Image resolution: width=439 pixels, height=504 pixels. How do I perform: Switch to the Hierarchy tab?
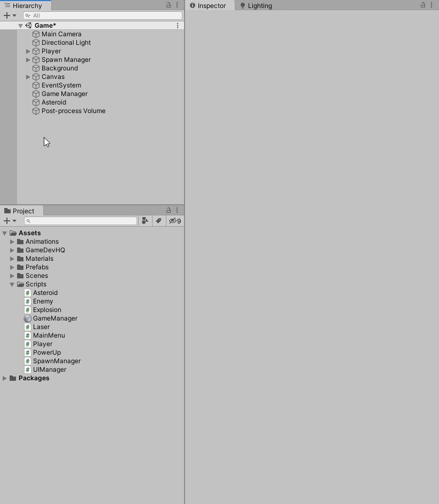pos(26,5)
